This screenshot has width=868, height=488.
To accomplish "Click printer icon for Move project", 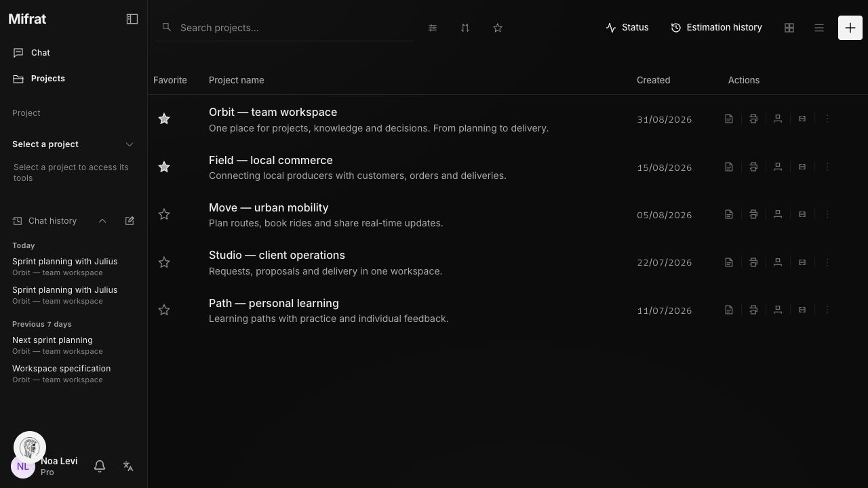I will 753,215.
